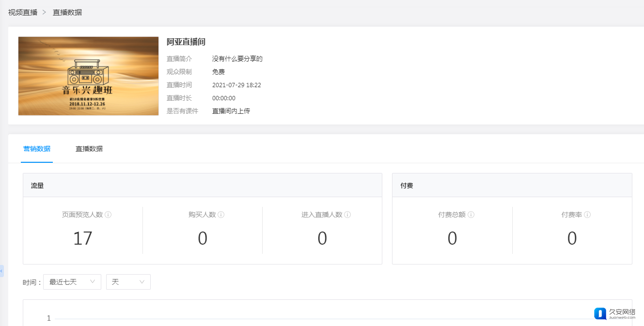Click the 观众限制 field label
The width and height of the screenshot is (644, 326).
[179, 72]
